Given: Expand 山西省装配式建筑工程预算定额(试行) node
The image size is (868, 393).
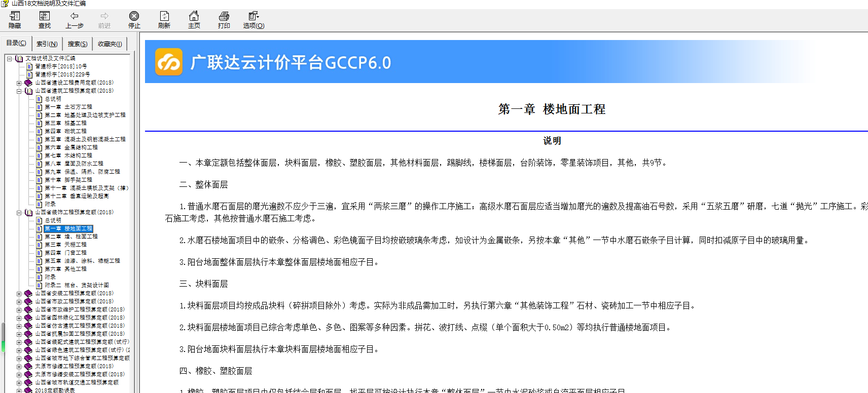Looking at the screenshot, I should pyautogui.click(x=19, y=342).
